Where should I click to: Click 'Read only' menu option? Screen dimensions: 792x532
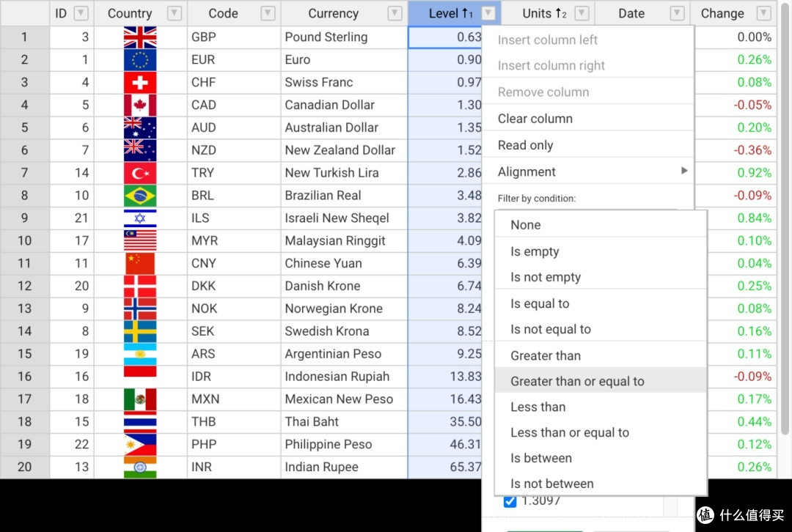pos(525,145)
